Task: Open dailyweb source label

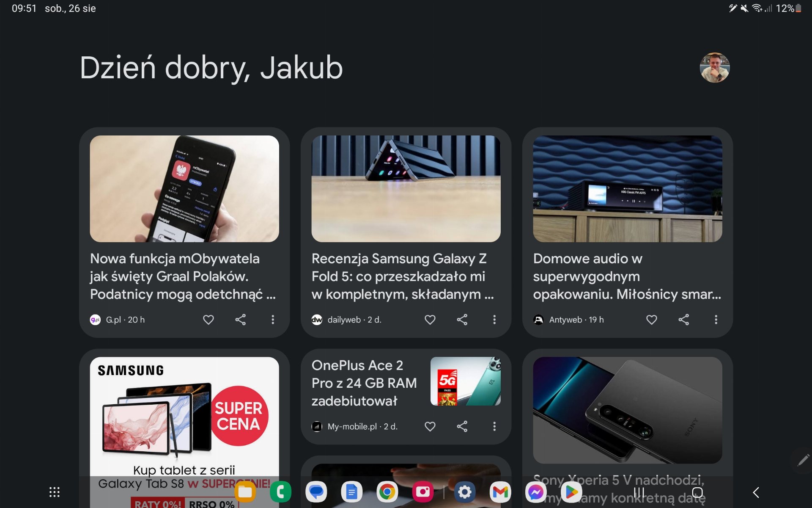Action: (346, 320)
